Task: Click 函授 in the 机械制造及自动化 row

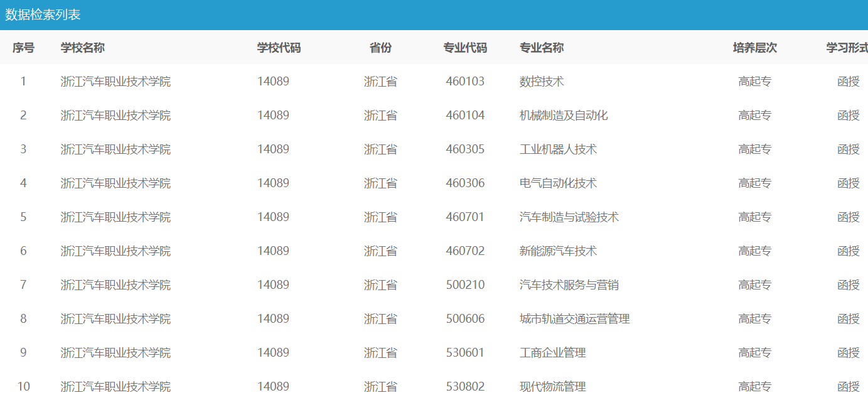Action: coord(849,116)
